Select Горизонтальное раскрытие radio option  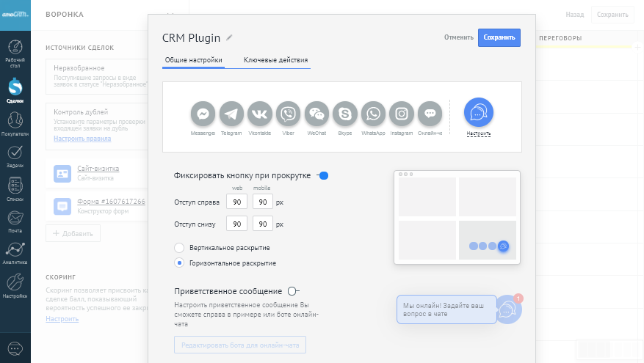(x=179, y=263)
